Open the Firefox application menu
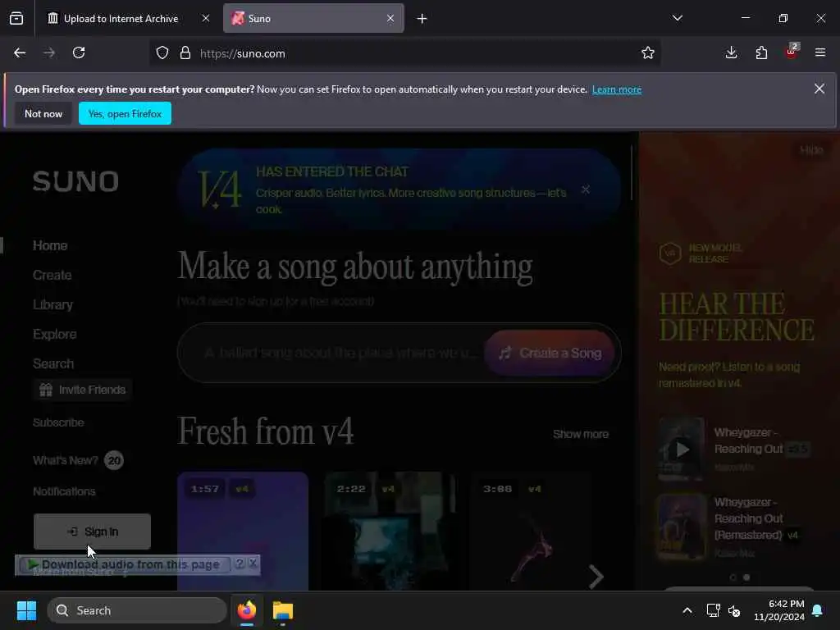840x630 pixels. tap(820, 52)
